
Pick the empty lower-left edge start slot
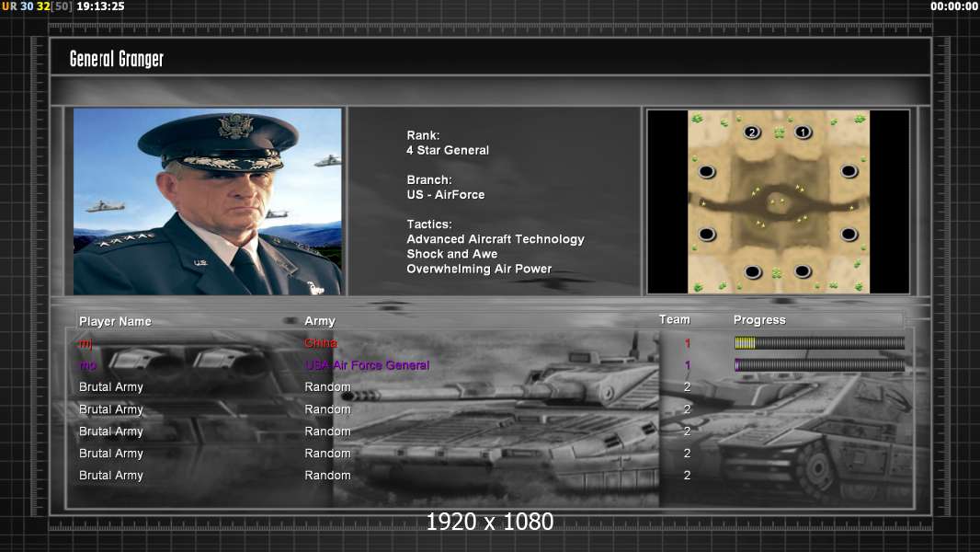click(707, 234)
